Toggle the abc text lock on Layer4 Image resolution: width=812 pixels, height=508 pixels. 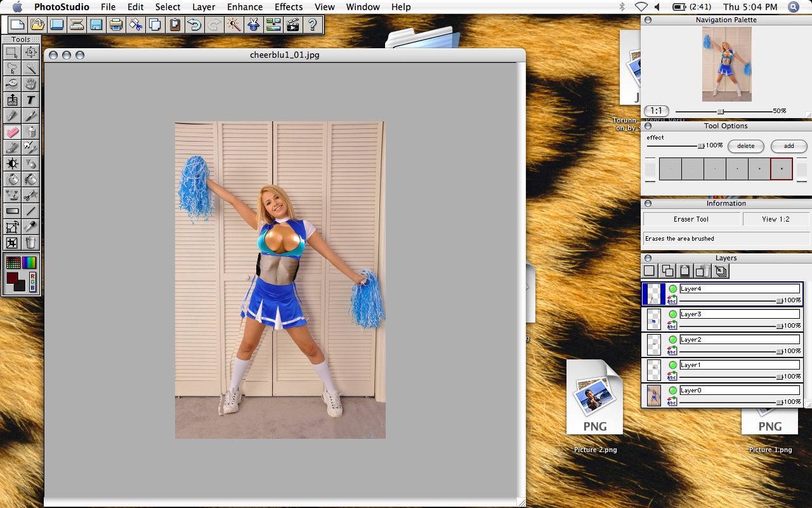[672, 300]
